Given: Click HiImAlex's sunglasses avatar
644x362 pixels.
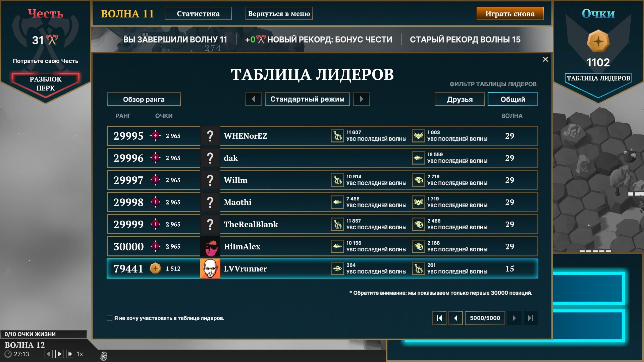Looking at the screenshot, I should (x=210, y=246).
